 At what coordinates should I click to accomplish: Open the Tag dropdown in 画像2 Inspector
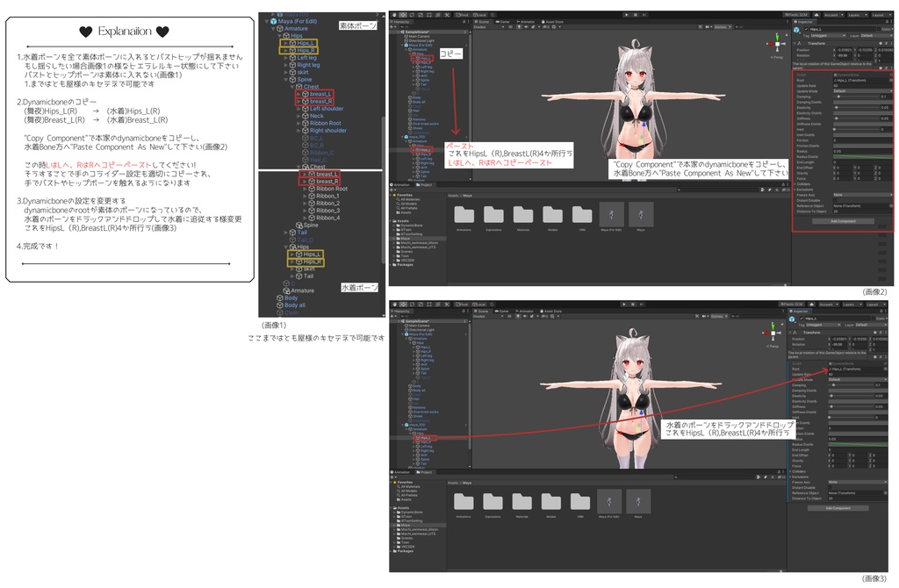pyautogui.click(x=829, y=35)
